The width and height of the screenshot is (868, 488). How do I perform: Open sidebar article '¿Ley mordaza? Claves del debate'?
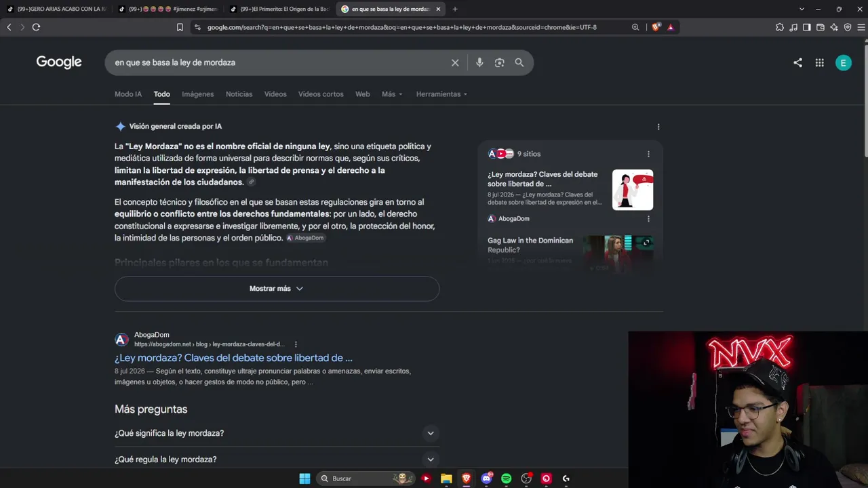[x=542, y=179]
